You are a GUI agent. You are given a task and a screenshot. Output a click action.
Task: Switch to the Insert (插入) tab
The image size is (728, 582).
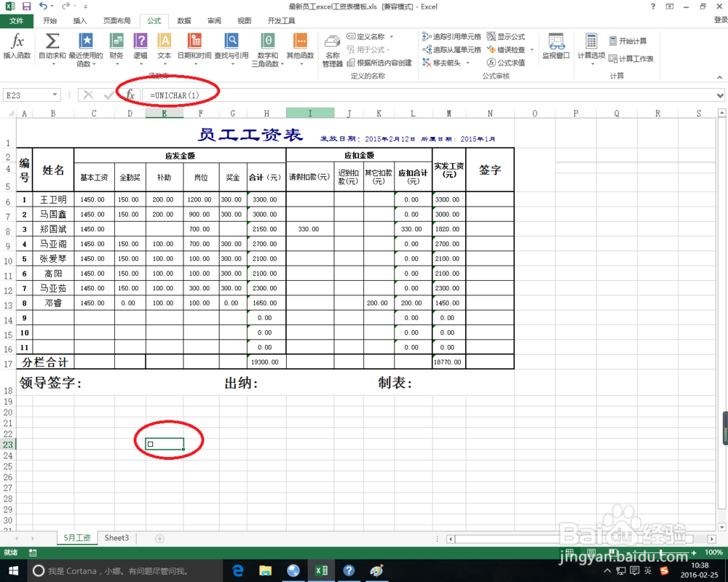(80, 21)
